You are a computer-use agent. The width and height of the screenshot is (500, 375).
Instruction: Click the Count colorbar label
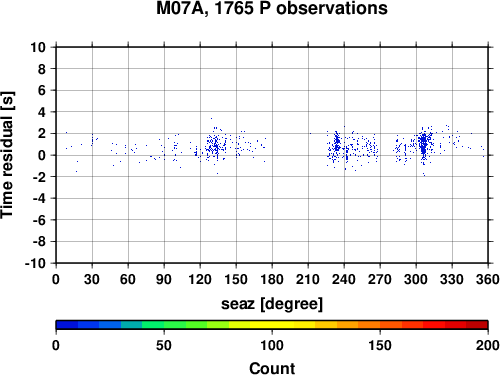tap(272, 368)
